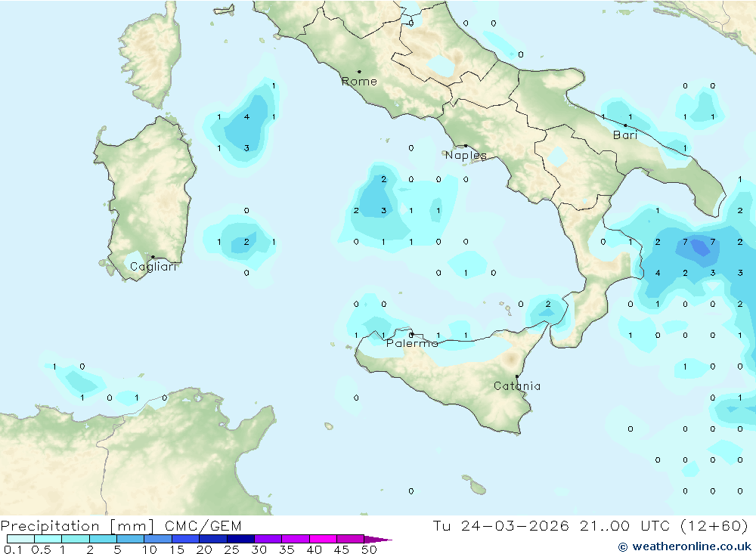Viewport: 756px width, 554px height.
Task: Click the legend tick label "35"
Action: coord(287,549)
